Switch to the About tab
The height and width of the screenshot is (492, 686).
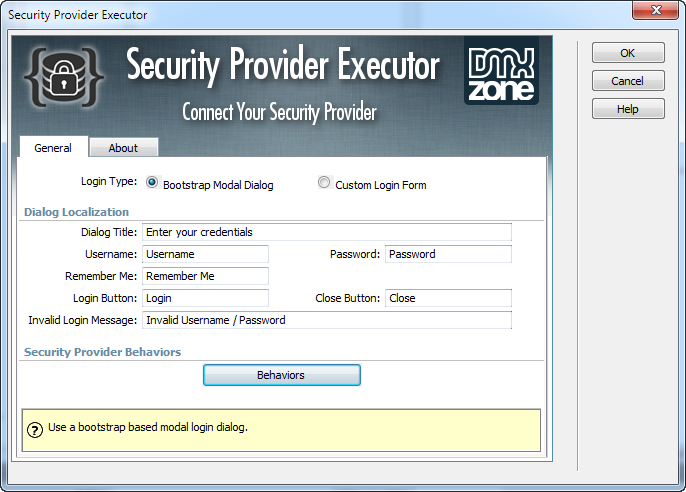tap(123, 148)
